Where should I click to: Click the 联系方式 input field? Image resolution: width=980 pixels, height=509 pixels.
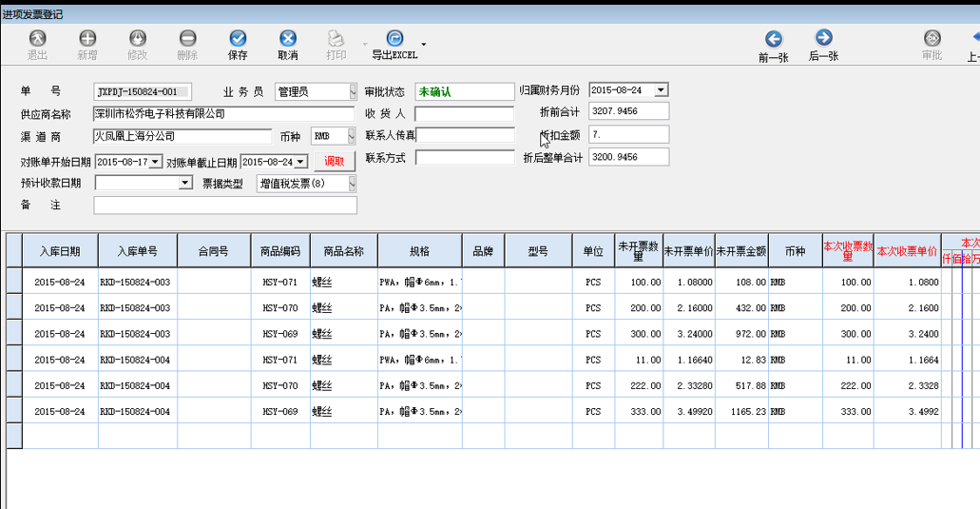(x=465, y=158)
